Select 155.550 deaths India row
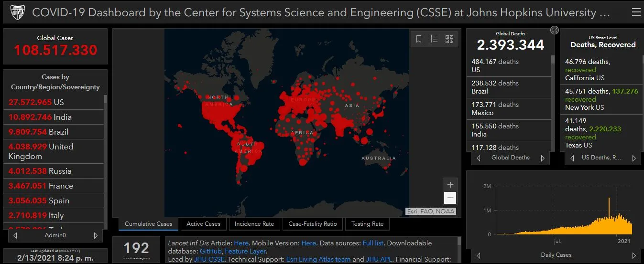The height and width of the screenshot is (264, 644). tap(509, 130)
